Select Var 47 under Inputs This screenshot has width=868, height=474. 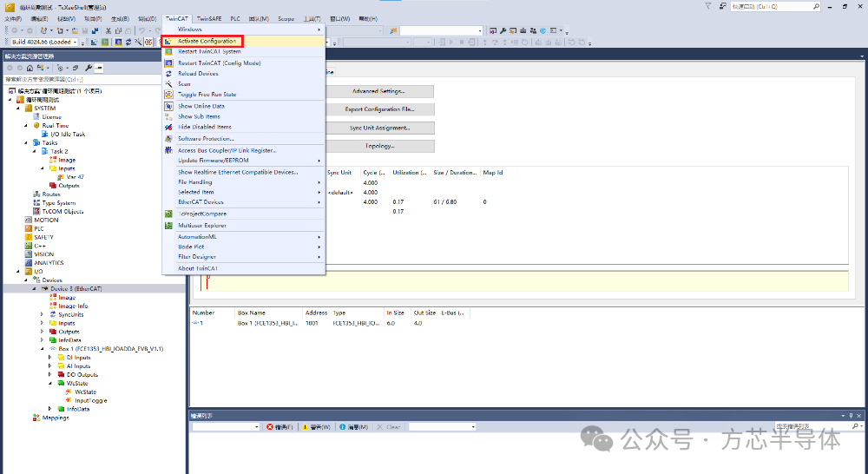(x=76, y=177)
